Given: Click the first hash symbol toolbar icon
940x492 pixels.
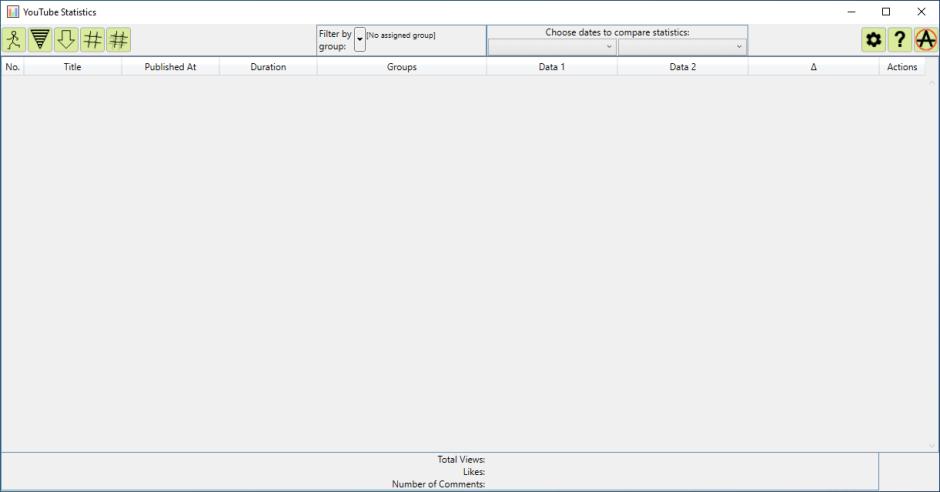Looking at the screenshot, I should [92, 40].
